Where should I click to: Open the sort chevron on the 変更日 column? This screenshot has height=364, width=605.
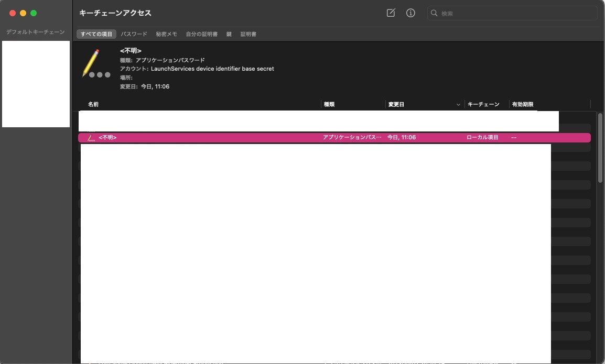pyautogui.click(x=458, y=104)
